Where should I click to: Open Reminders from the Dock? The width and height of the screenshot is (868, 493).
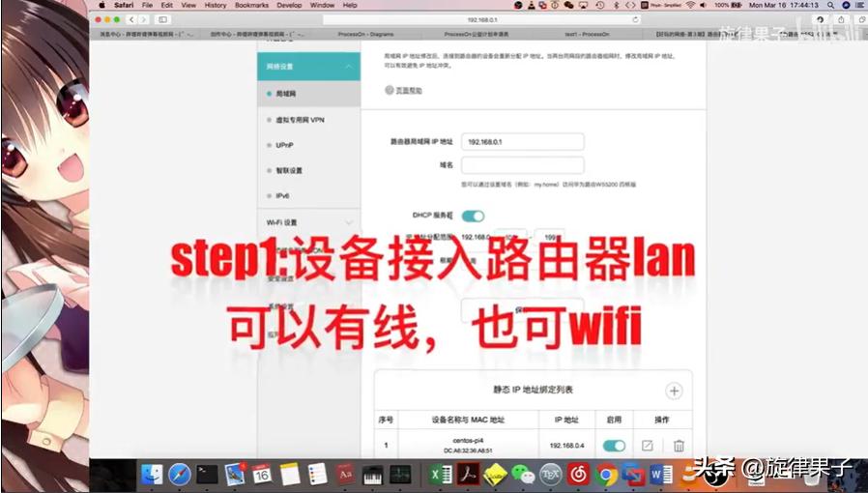317,475
